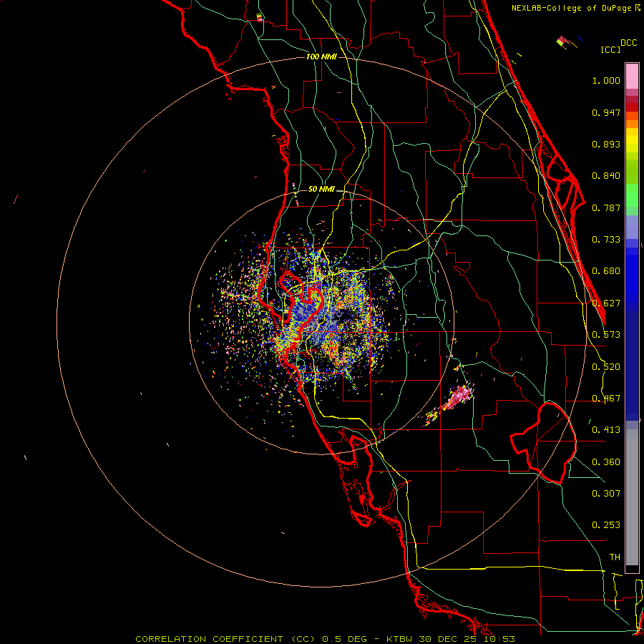This screenshot has height=644, width=644.
Task: Pick the bright green color bar segment
Action: [x=632, y=195]
